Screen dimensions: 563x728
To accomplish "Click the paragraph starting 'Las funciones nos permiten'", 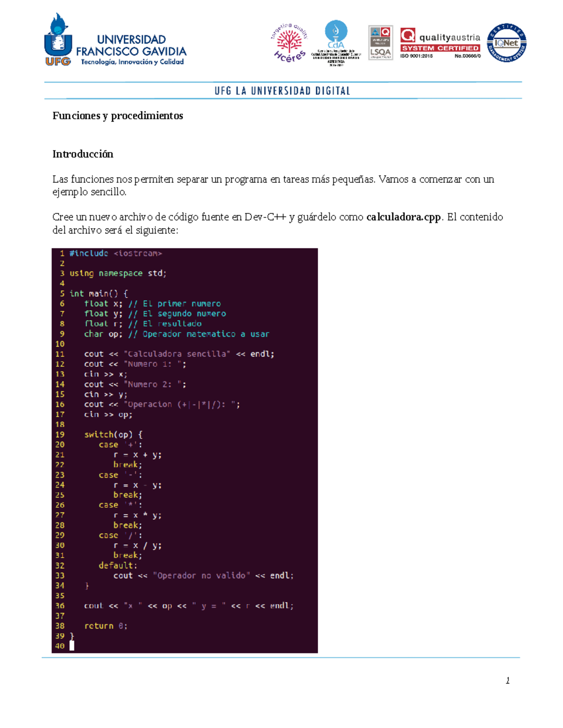I will click(x=273, y=186).
